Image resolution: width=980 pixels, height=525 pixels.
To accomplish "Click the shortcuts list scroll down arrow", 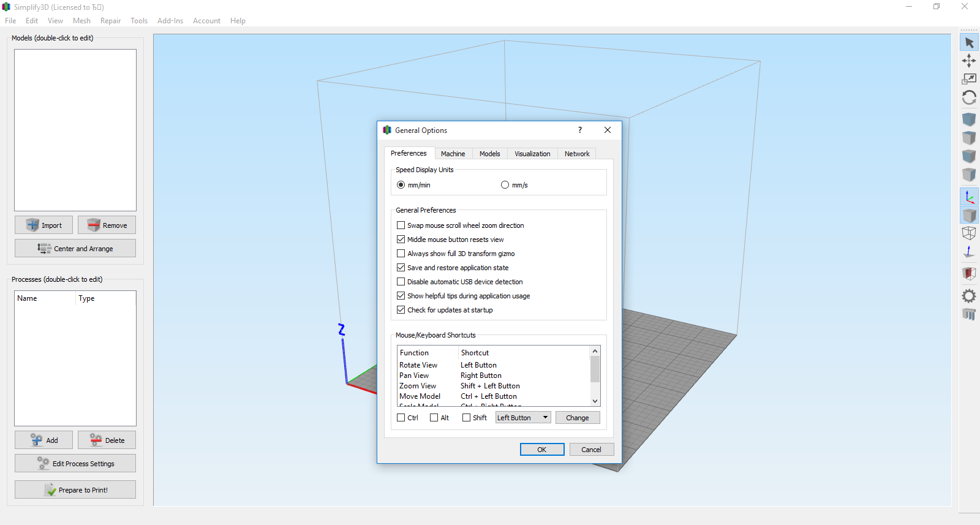I will coord(595,401).
